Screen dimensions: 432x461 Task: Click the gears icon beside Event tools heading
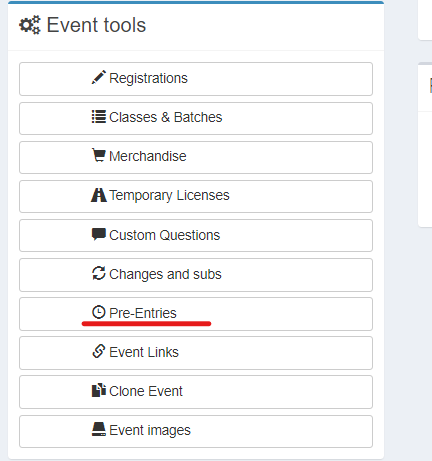30,25
